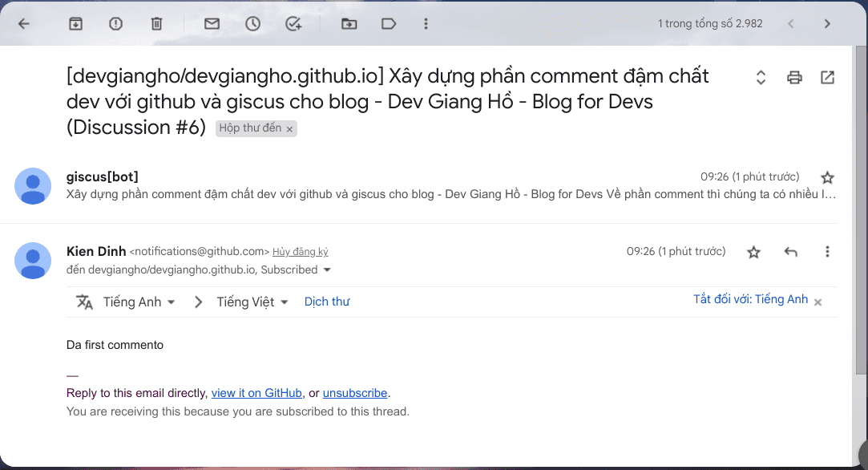Print all messages in conversation
The image size is (868, 470).
click(794, 78)
